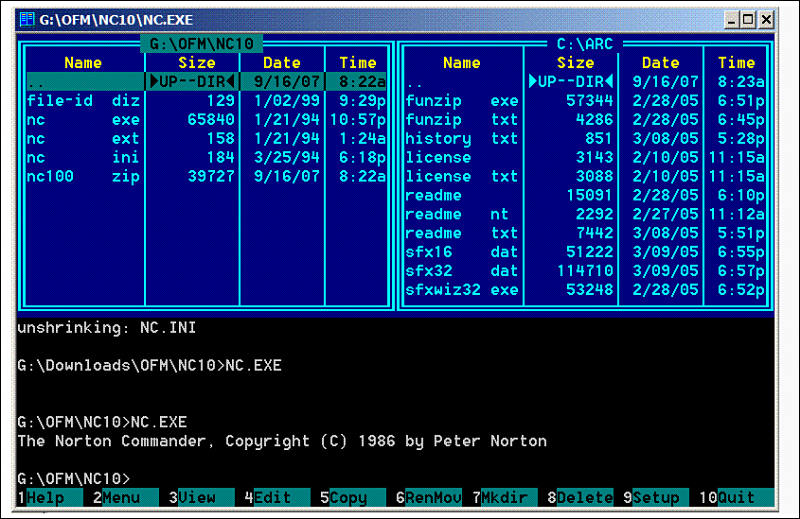Click the date 3/25/94 of nc ini
The width and height of the screenshot is (800, 519).
click(x=287, y=157)
